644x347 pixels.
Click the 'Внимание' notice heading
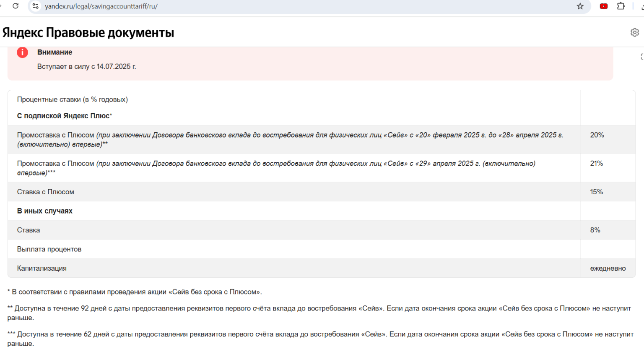click(55, 52)
